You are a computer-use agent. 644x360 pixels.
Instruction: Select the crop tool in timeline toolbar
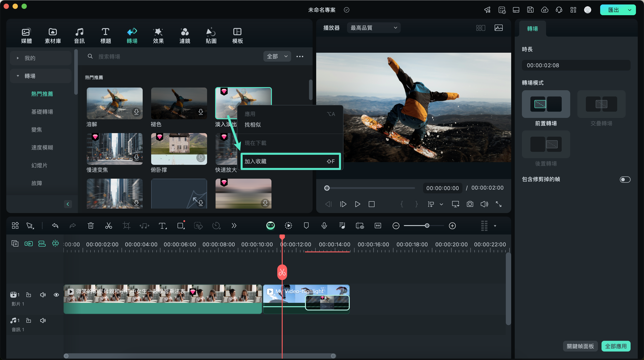point(127,226)
